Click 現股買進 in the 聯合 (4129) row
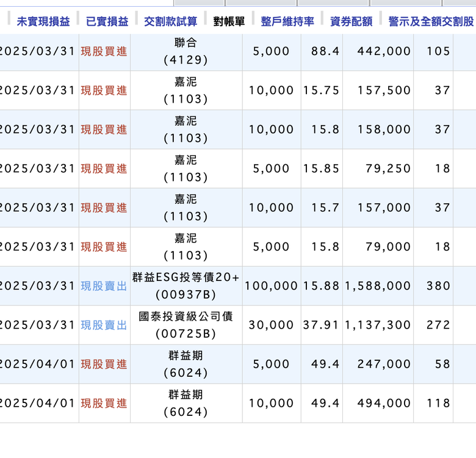 104,51
